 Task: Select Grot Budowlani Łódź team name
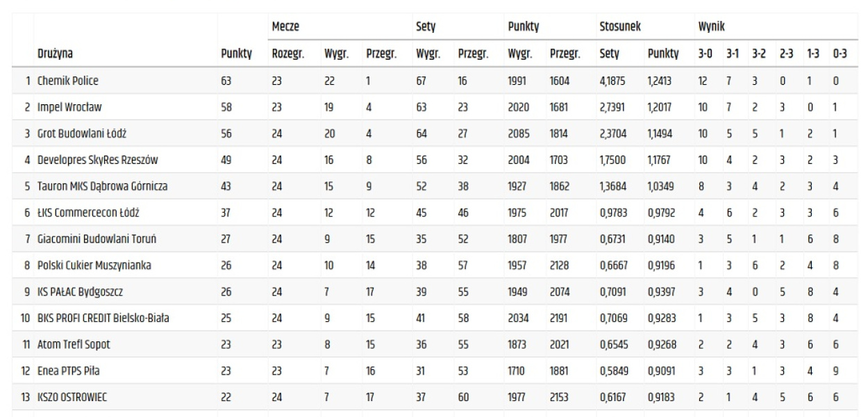[80, 133]
